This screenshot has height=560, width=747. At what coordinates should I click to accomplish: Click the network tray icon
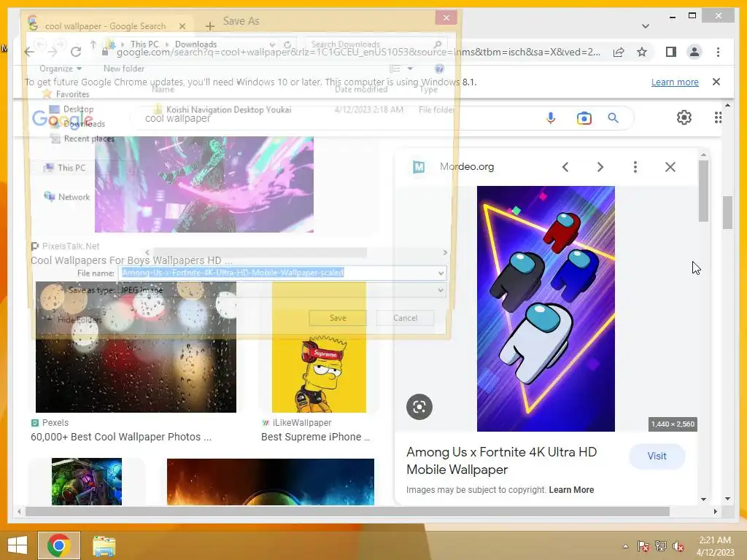(661, 545)
